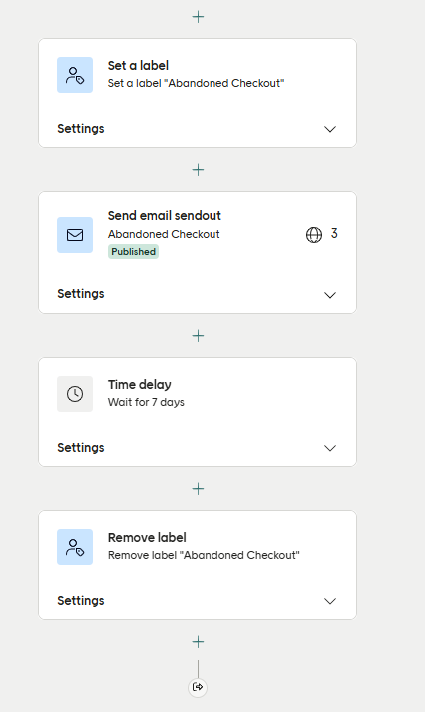Select the "Remove label" card title
425x712 pixels.
click(x=147, y=537)
